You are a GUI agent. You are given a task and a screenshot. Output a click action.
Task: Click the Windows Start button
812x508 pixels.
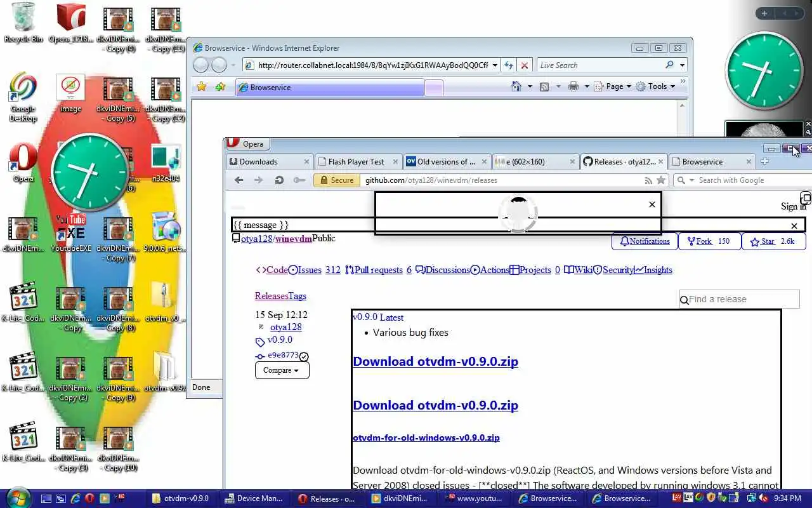coord(17,497)
